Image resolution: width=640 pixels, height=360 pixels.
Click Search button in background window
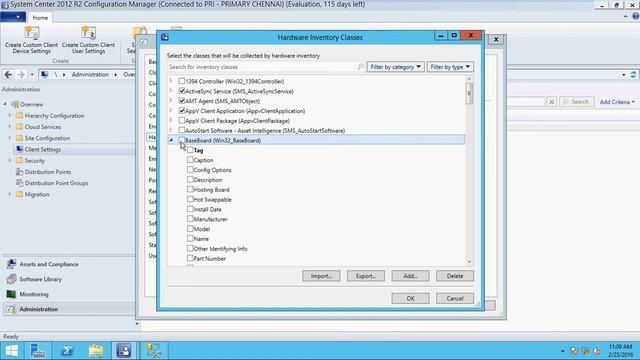pyautogui.click(x=576, y=102)
